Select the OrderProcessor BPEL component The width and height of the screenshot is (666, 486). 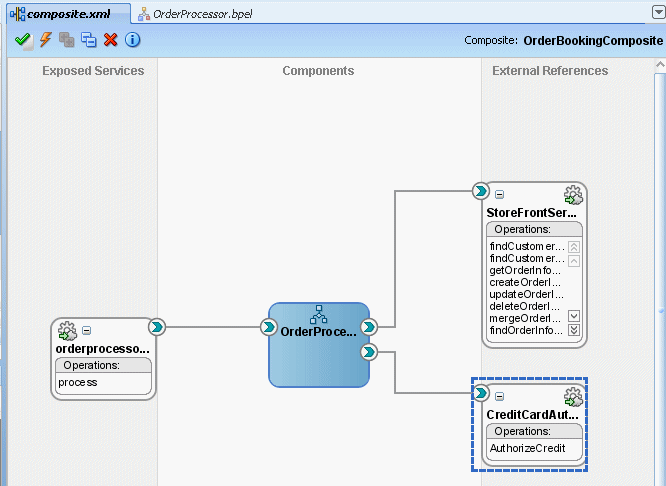coord(319,345)
